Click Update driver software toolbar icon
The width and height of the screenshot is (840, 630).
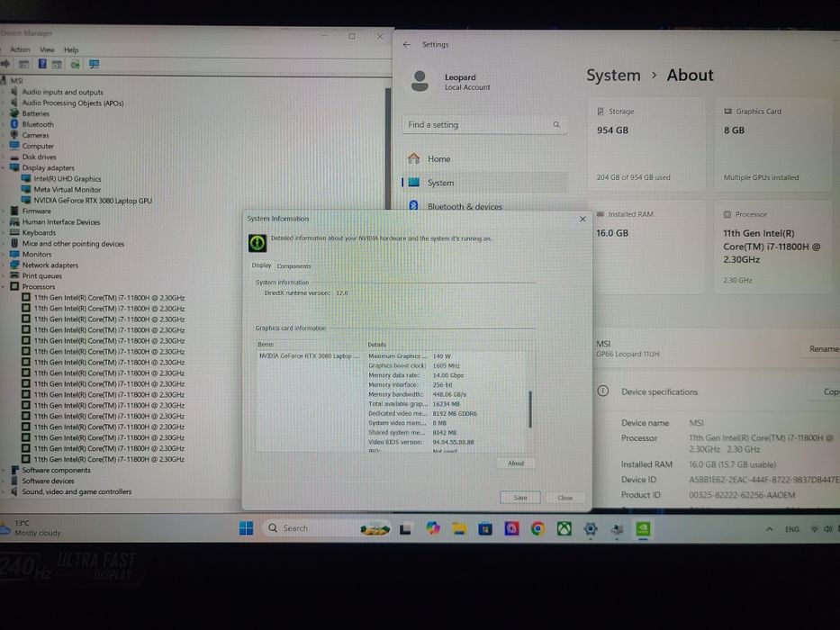(75, 64)
